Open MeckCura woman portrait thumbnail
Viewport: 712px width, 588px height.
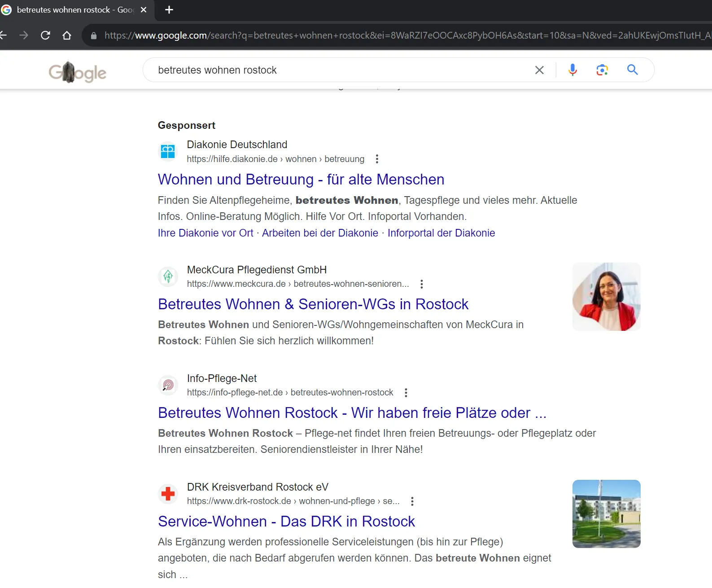607,297
